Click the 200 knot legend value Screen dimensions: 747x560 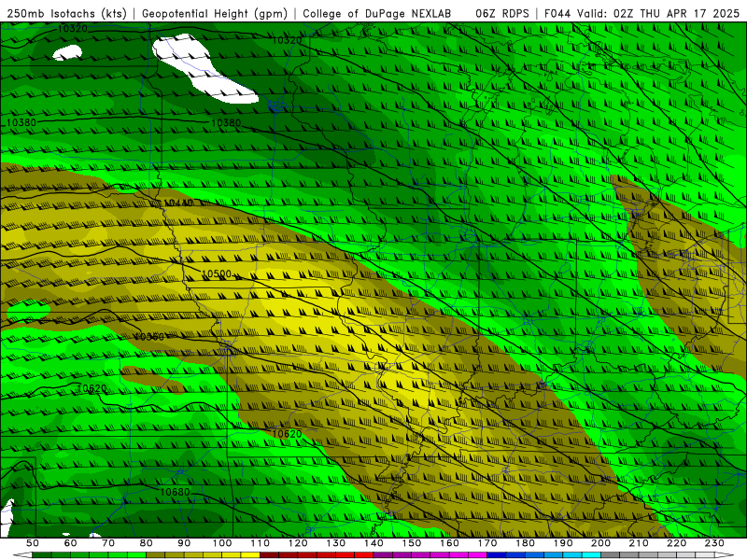coord(600,543)
